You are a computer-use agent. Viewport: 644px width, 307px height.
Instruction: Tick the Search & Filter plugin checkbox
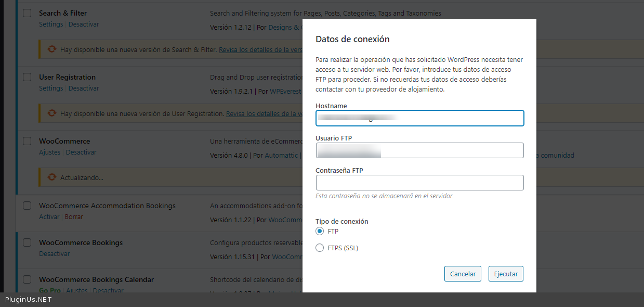[x=27, y=13]
